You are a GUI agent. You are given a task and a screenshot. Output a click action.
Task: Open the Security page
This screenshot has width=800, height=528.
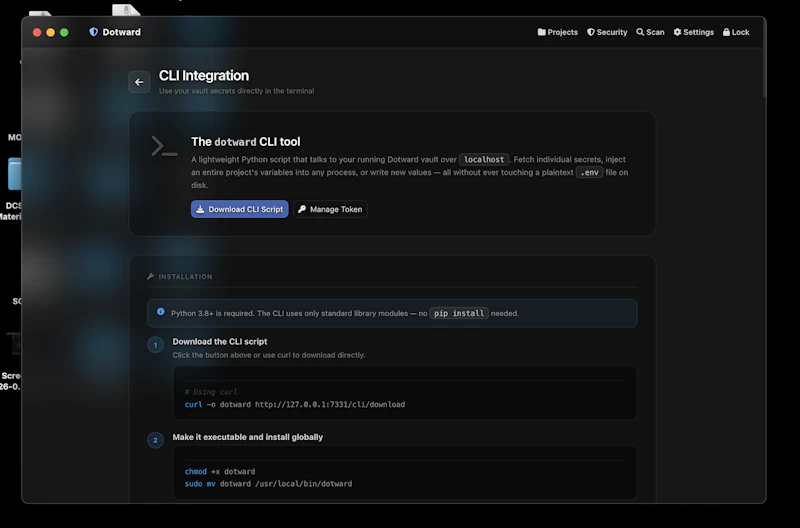click(607, 32)
